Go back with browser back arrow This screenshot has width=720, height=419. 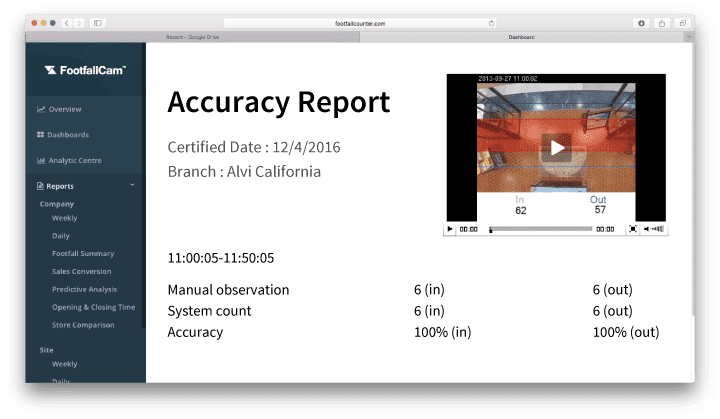pyautogui.click(x=67, y=23)
